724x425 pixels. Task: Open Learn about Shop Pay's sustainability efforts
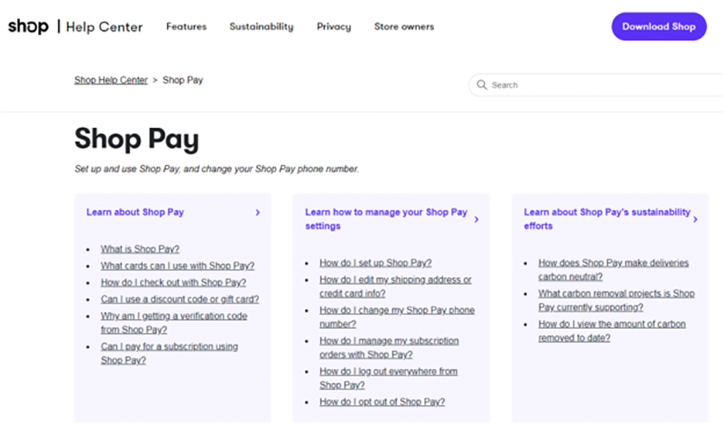click(607, 219)
